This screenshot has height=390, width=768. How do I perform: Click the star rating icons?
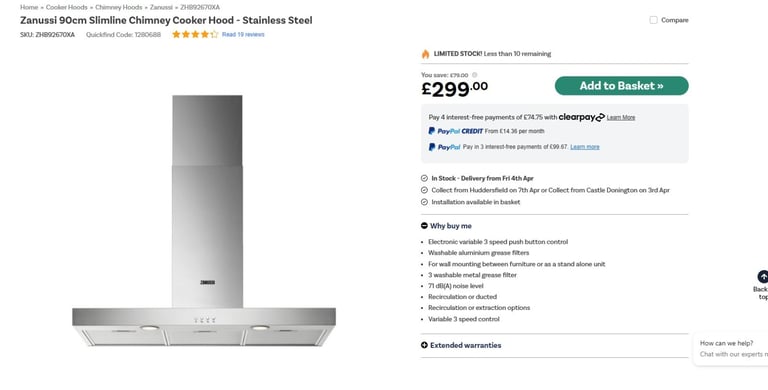195,34
